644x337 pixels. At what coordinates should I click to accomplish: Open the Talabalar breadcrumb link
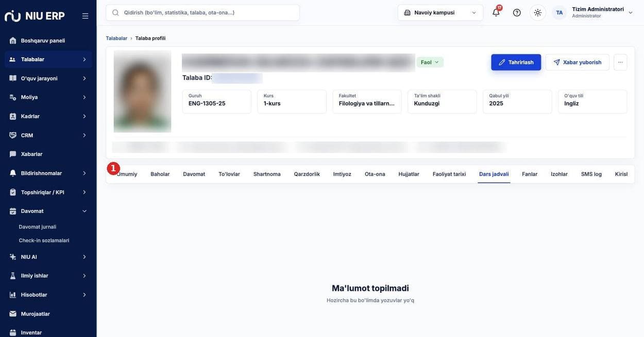pyautogui.click(x=116, y=38)
